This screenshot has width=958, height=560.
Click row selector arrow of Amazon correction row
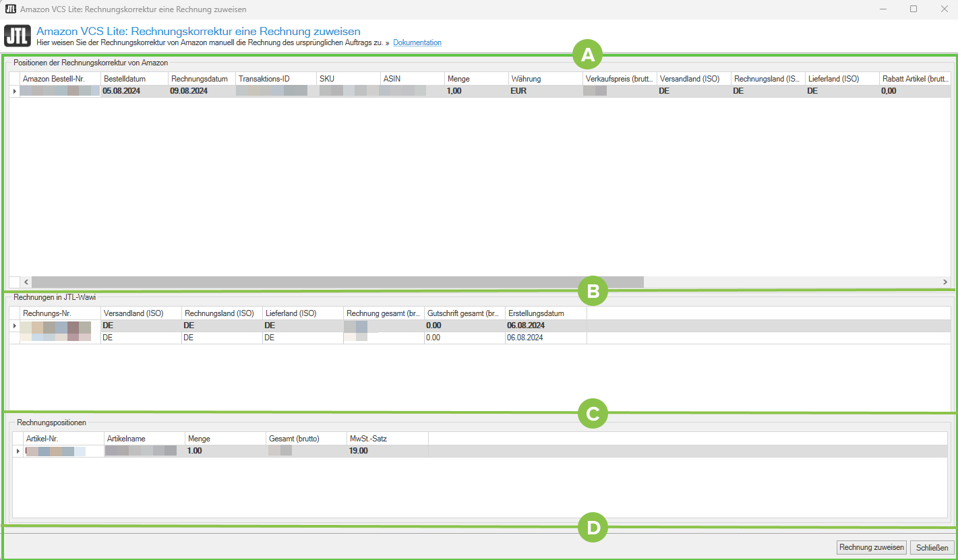14,91
